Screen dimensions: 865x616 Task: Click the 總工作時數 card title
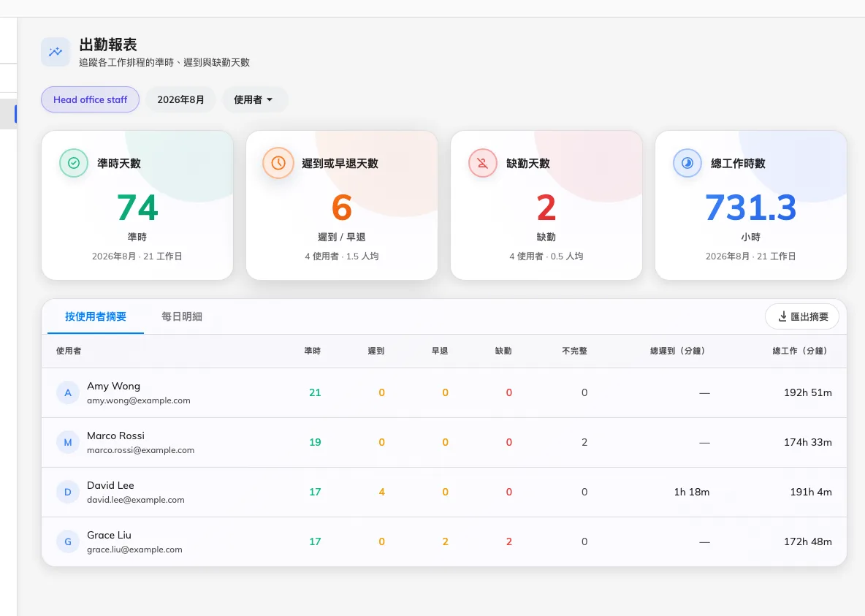(x=738, y=164)
